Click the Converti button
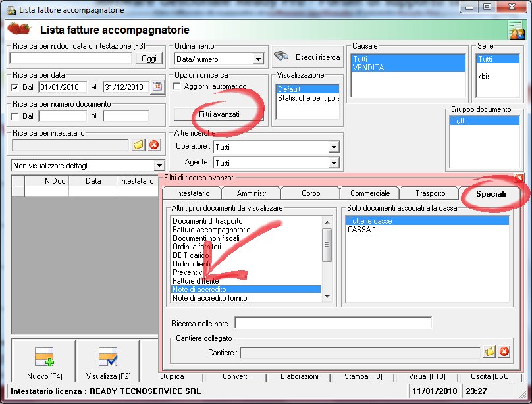This screenshot has width=532, height=404. point(236,376)
